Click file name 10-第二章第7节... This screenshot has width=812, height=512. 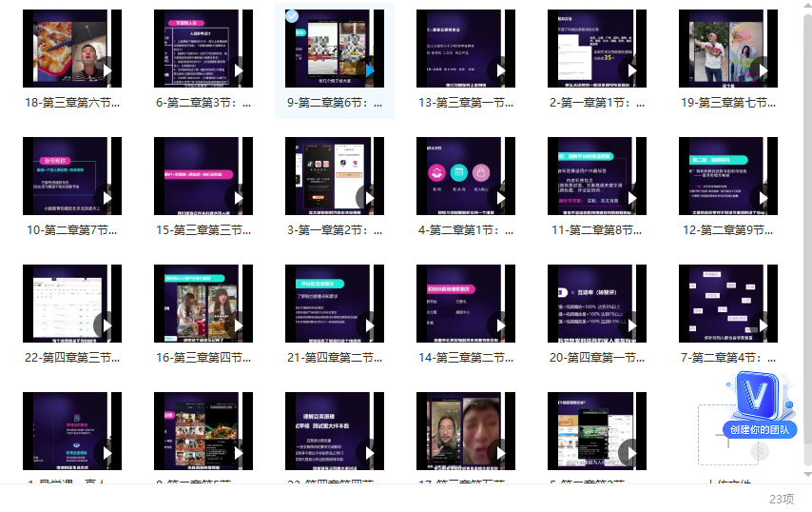(x=72, y=230)
